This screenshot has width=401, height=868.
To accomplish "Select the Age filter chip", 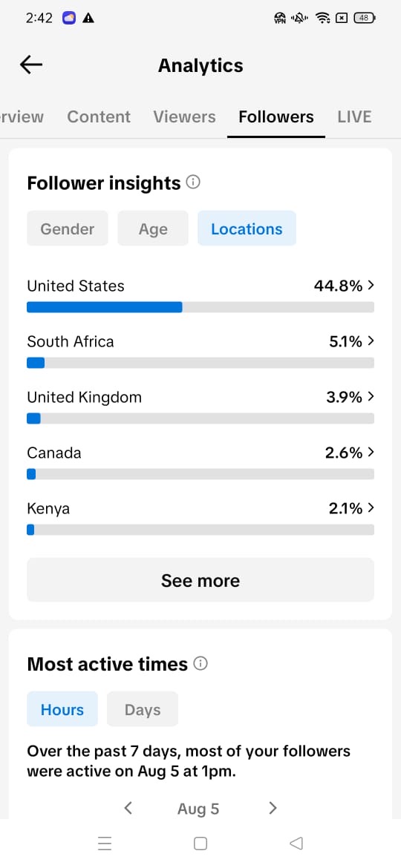I will click(153, 228).
